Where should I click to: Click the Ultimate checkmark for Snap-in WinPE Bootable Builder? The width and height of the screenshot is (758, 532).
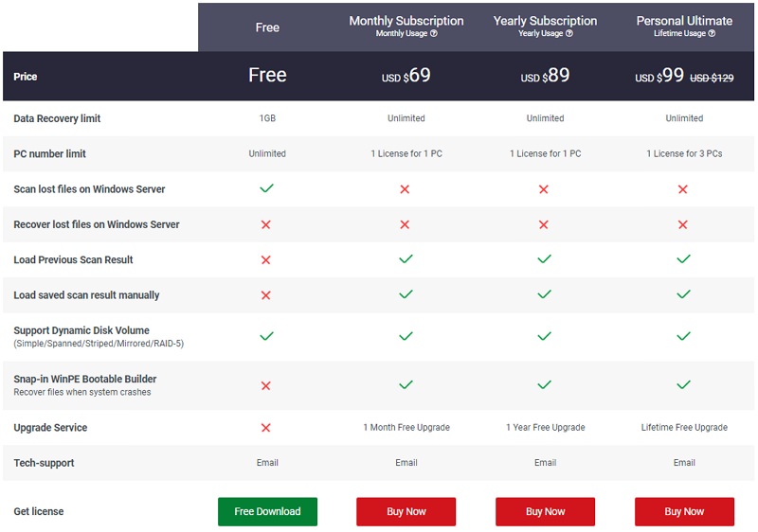click(683, 384)
